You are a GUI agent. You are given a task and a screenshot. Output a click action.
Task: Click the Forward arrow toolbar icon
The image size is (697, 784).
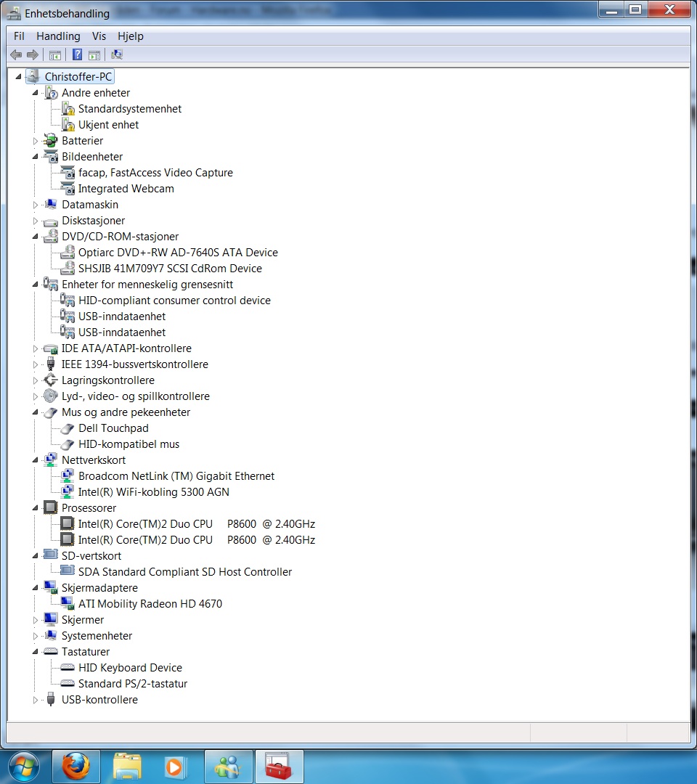[33, 54]
